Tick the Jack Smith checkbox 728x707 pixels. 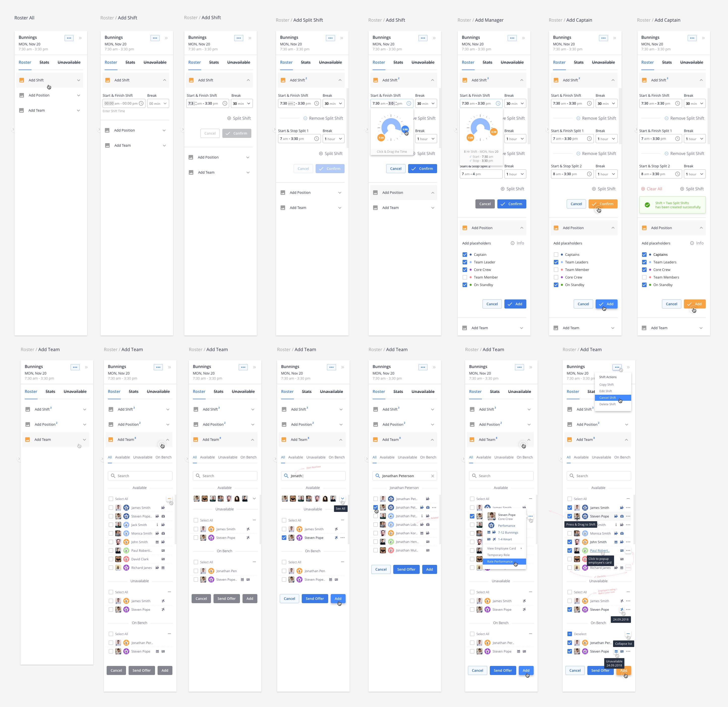pos(111,525)
